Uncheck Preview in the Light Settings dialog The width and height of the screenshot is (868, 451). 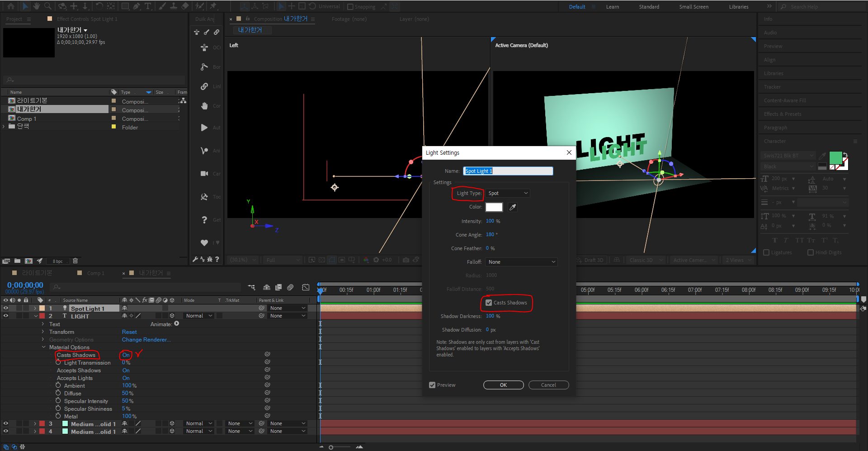coord(432,385)
